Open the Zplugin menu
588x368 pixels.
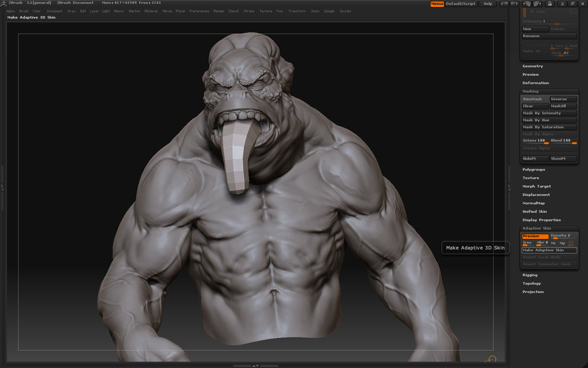pos(329,11)
